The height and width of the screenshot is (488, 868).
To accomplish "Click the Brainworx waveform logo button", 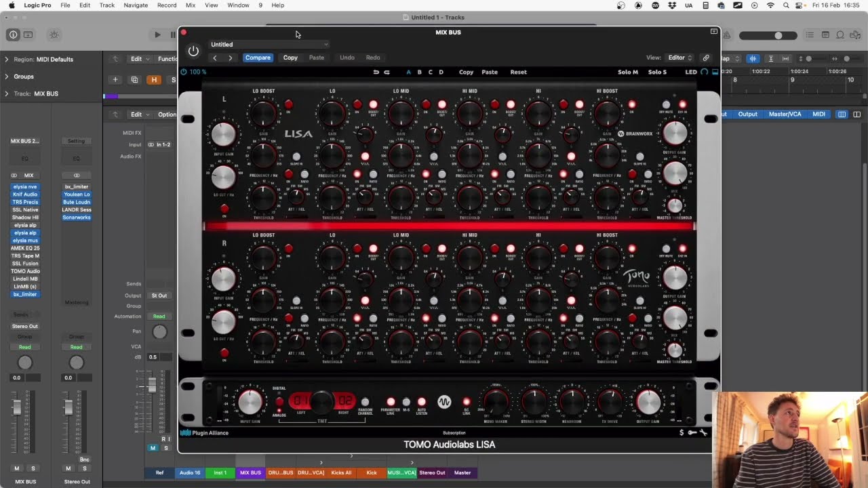I will pyautogui.click(x=444, y=402).
